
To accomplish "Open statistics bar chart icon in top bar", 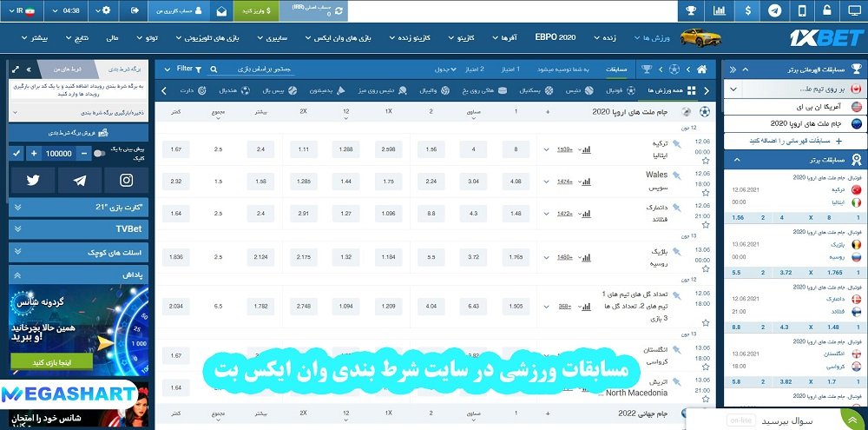I will pos(720,11).
